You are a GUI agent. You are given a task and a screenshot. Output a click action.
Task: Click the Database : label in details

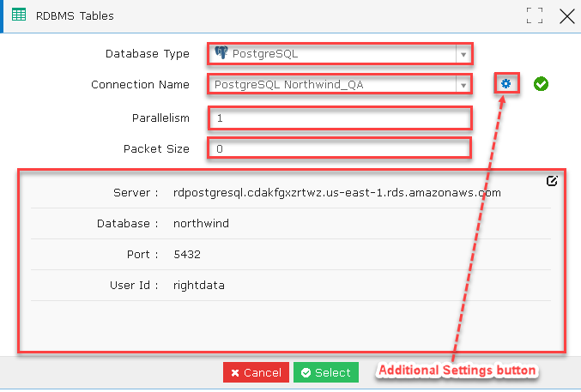pos(128,223)
